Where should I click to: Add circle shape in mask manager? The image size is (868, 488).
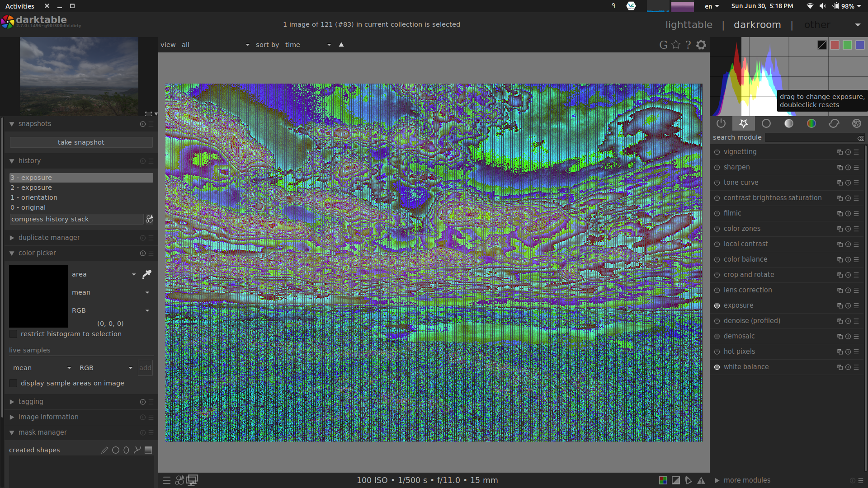point(116,450)
